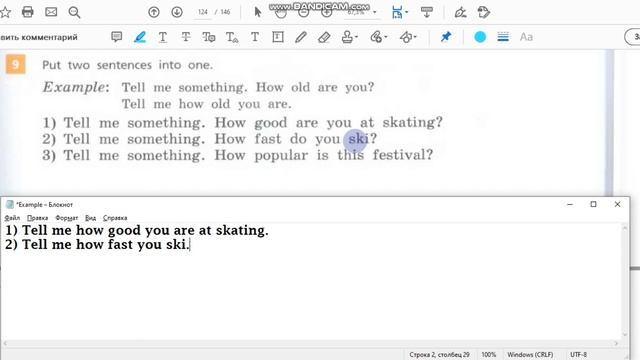Open the zoom level dropdown arrow

tap(375, 12)
